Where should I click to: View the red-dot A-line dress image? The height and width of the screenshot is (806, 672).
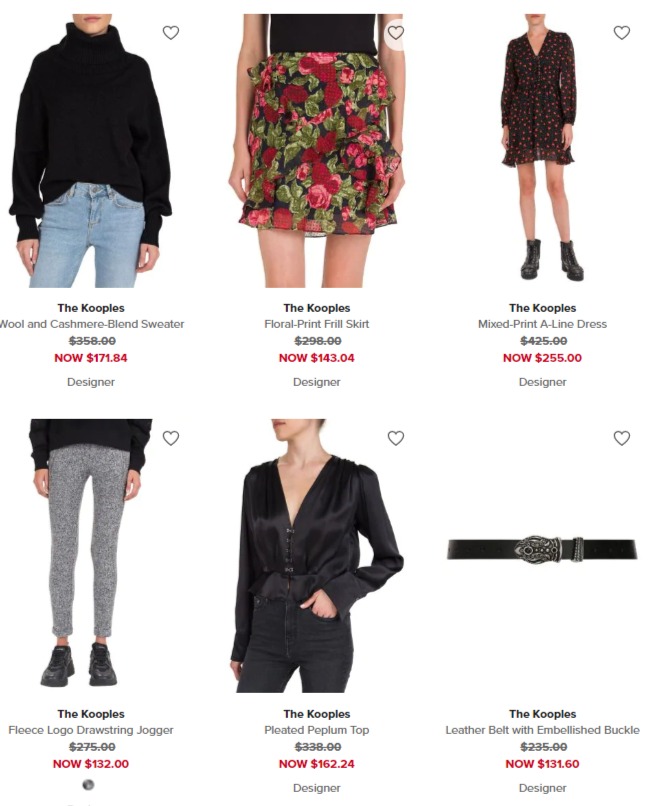tap(542, 151)
